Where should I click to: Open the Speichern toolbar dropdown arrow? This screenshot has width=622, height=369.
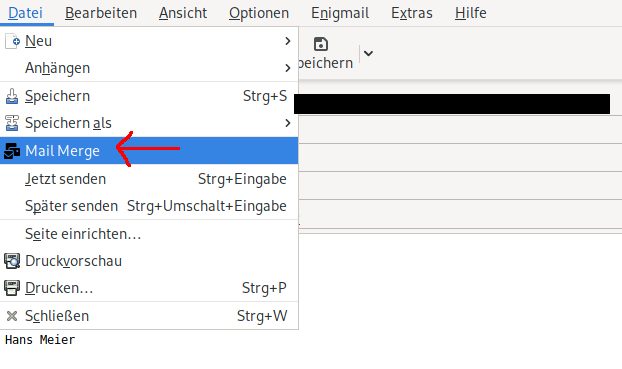click(x=368, y=53)
